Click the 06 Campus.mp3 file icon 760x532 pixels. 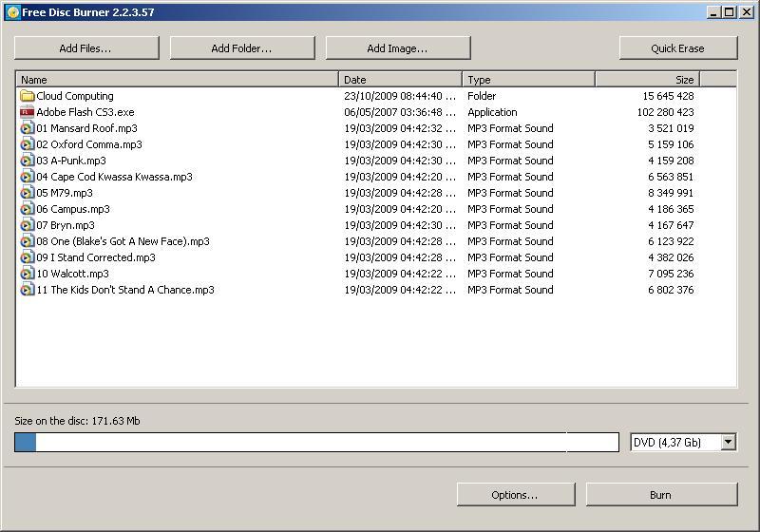tap(28, 209)
